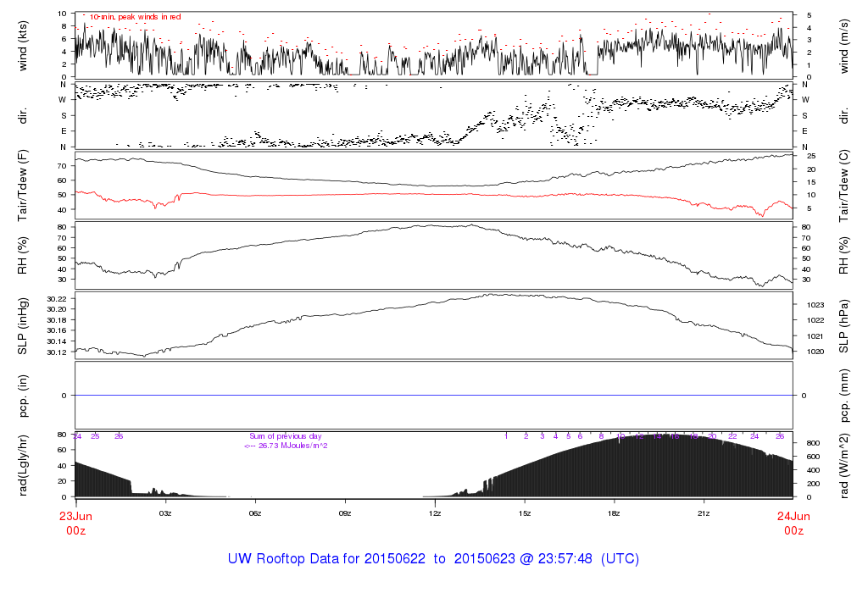Click the red '23Jun 00z' start label

tap(75, 522)
